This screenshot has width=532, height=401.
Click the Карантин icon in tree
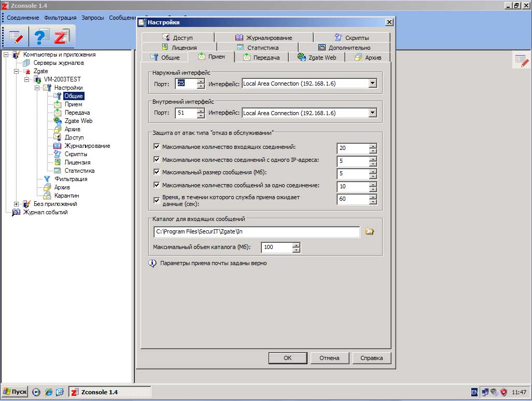(x=47, y=196)
